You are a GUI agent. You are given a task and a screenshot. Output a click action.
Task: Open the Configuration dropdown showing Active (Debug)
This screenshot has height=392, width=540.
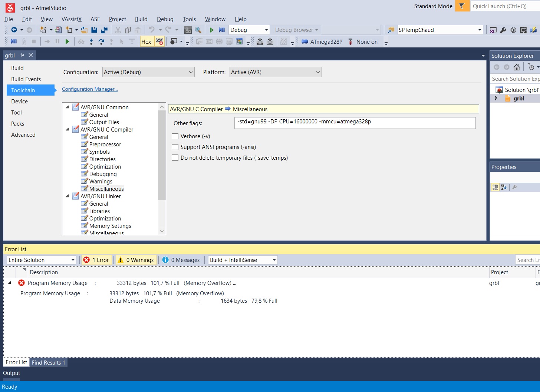pos(148,72)
